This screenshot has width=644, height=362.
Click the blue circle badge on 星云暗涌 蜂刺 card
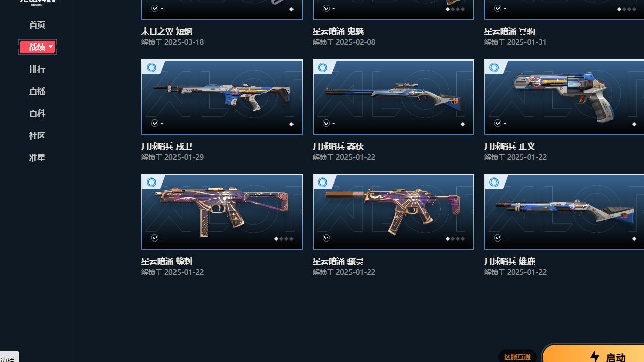point(151,183)
